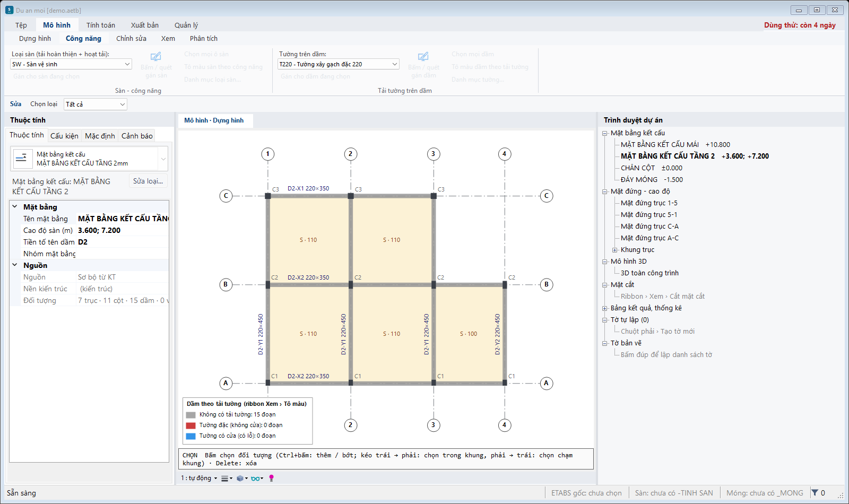Click the magenta light bulb icon
This screenshot has width=849, height=504.
[x=271, y=479]
